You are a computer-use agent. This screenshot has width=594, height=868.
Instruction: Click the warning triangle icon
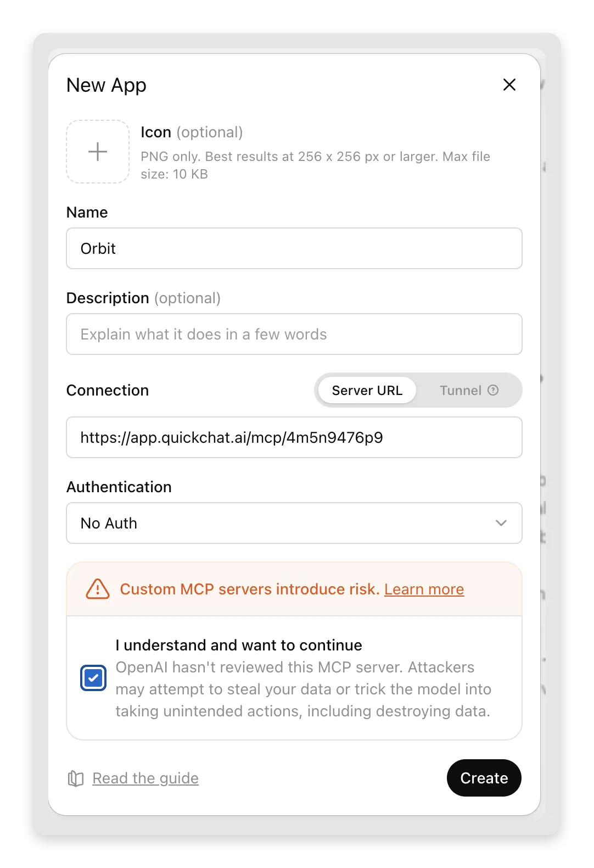(98, 589)
